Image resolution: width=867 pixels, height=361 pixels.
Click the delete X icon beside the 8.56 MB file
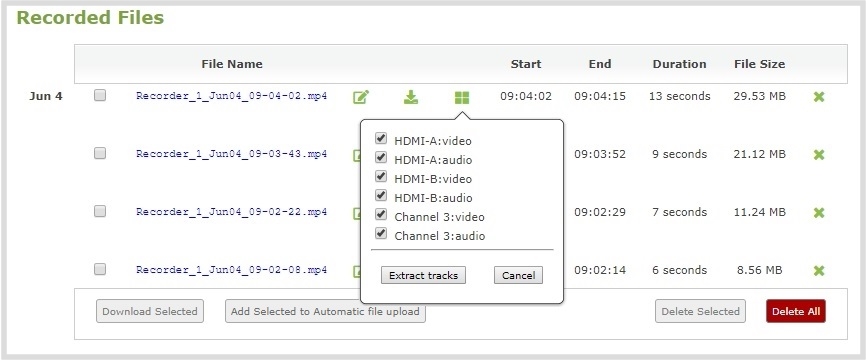click(x=819, y=270)
